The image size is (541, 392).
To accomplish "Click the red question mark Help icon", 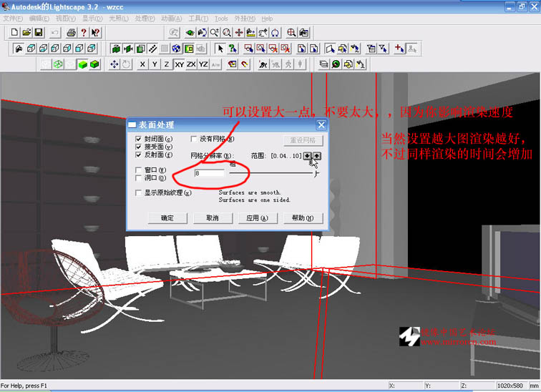I will click(x=83, y=32).
